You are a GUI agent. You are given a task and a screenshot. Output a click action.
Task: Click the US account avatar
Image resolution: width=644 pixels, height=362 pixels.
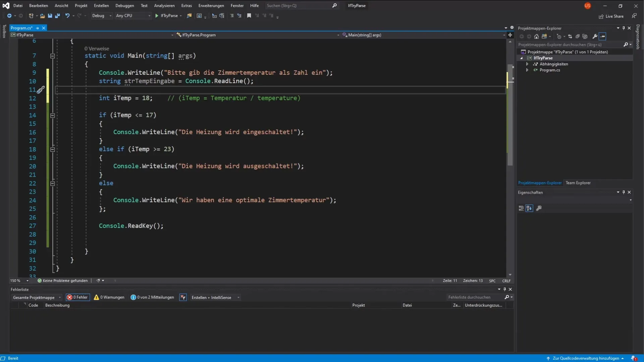(587, 6)
